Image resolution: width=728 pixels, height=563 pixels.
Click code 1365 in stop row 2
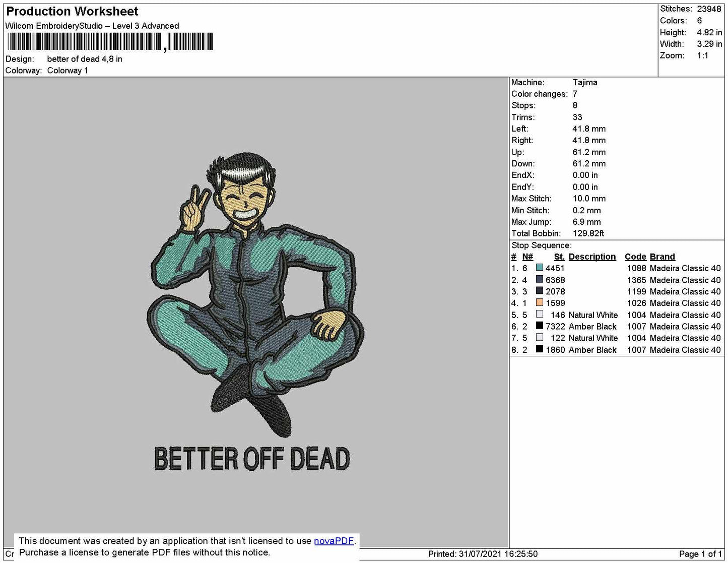pos(636,280)
